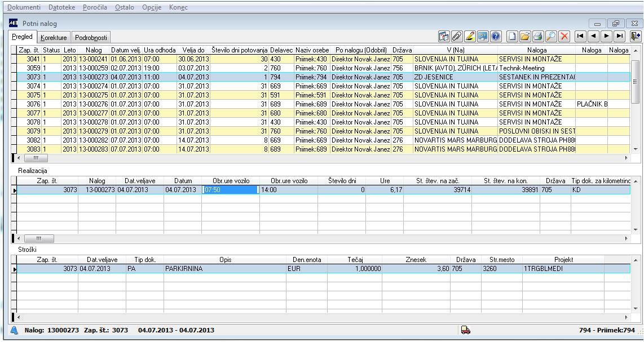Create a new blank document
This screenshot has height=342, width=644.
coord(511,37)
